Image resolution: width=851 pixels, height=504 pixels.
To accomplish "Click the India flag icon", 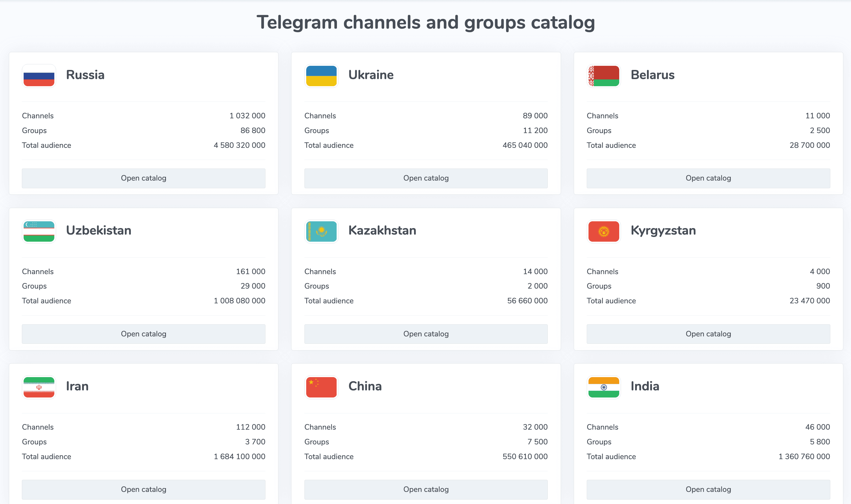I will pyautogui.click(x=604, y=387).
